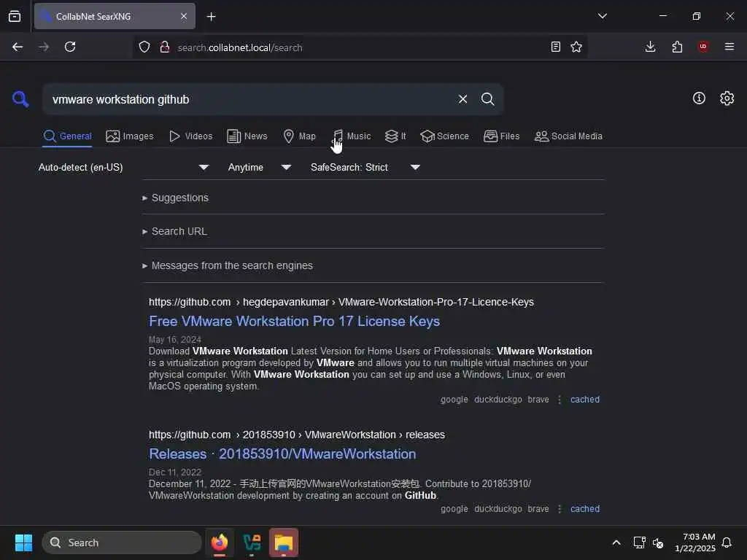
Task: Switch to the Images category
Action: pyautogui.click(x=130, y=136)
